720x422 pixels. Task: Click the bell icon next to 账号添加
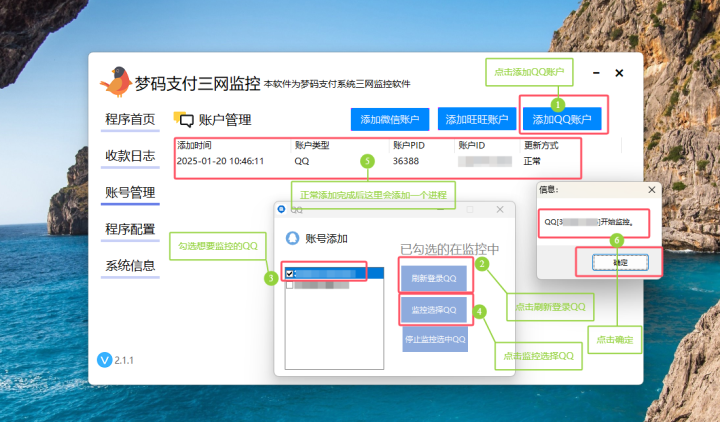[x=292, y=238]
